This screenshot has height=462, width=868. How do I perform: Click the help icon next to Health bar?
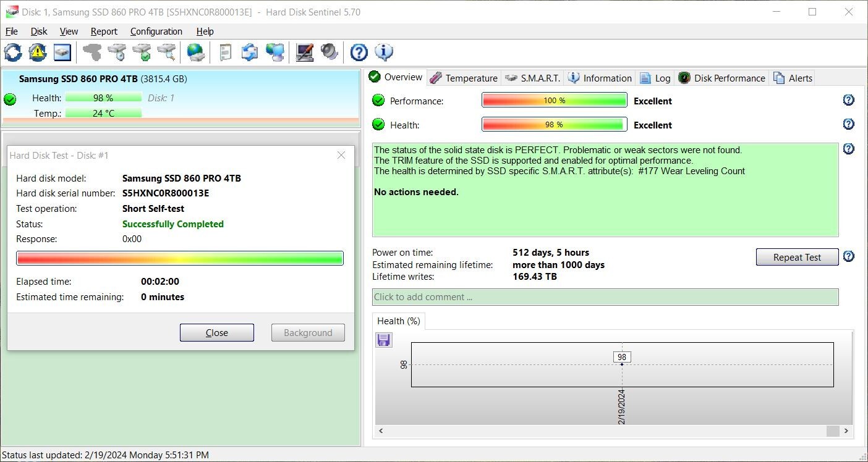click(849, 124)
